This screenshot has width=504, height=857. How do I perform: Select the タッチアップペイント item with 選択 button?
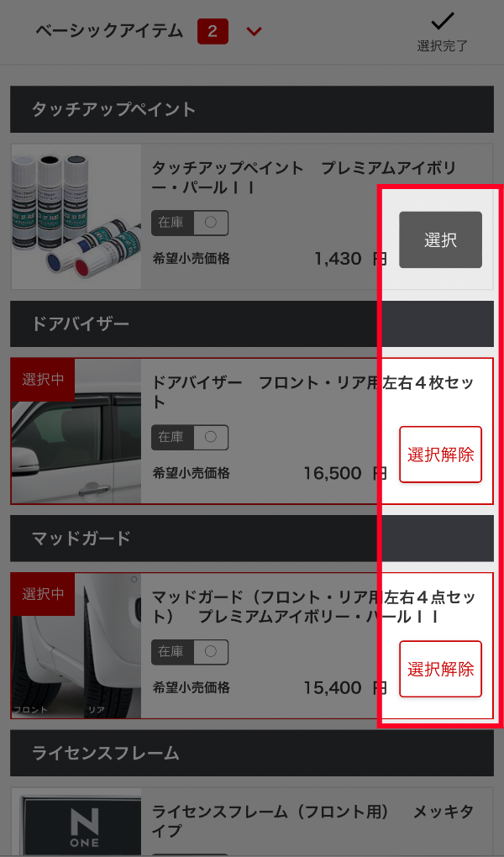pos(440,240)
